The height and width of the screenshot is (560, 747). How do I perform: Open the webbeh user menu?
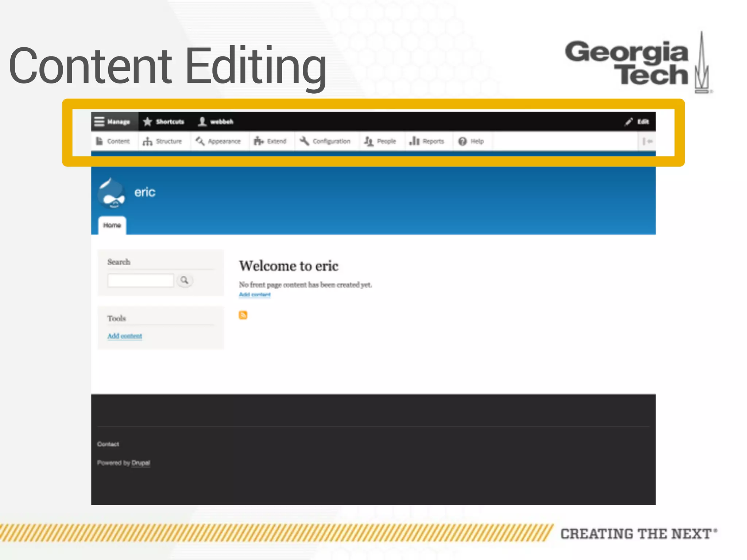[x=216, y=121]
